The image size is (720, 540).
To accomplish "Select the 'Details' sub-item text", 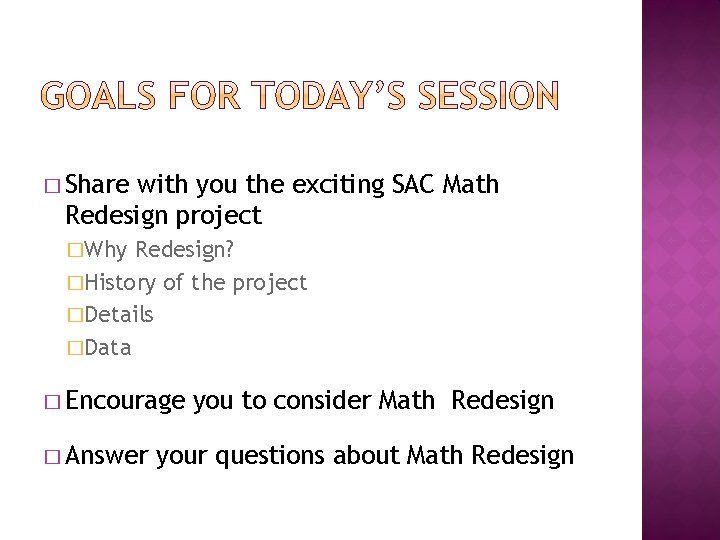I will tap(119, 315).
